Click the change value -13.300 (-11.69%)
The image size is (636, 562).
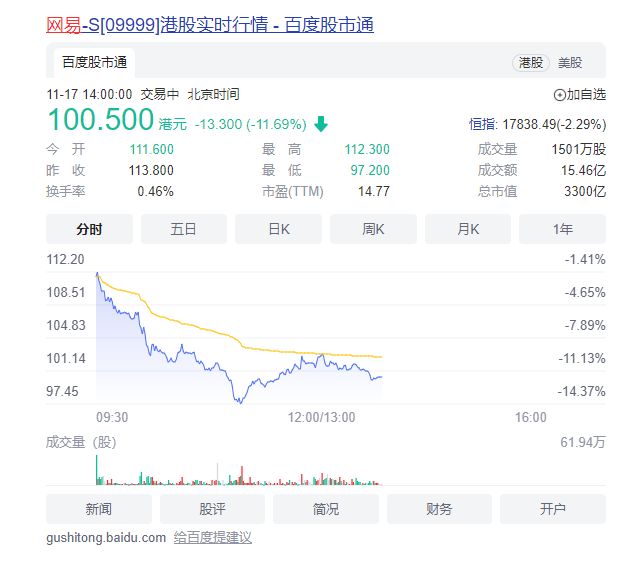[250, 124]
